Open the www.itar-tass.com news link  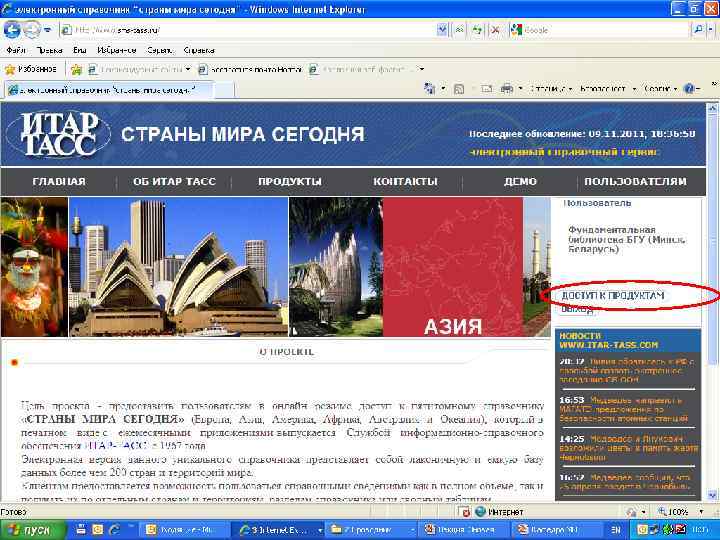[609, 345]
